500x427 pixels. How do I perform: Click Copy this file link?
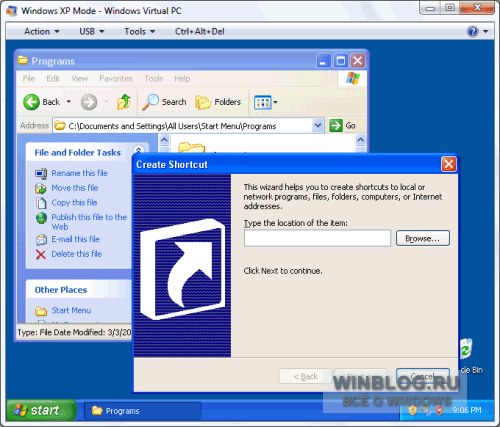click(74, 203)
